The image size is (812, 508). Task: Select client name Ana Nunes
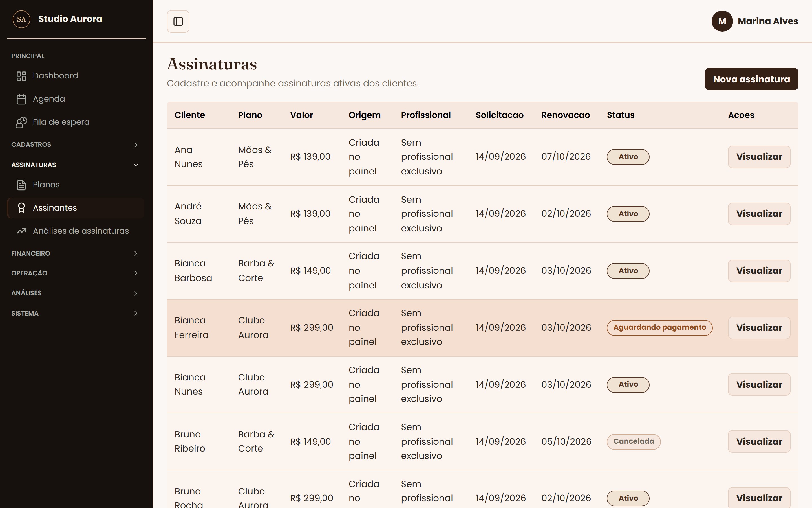click(189, 157)
